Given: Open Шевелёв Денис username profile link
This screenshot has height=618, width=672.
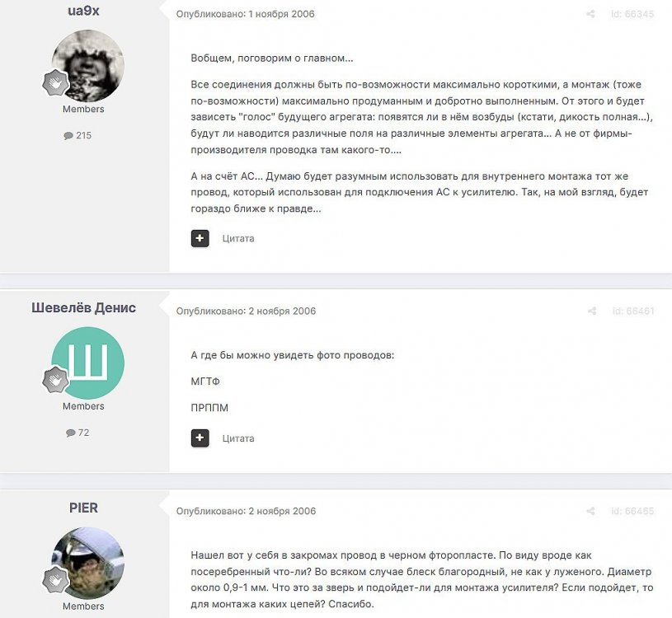Looking at the screenshot, I should [x=83, y=308].
